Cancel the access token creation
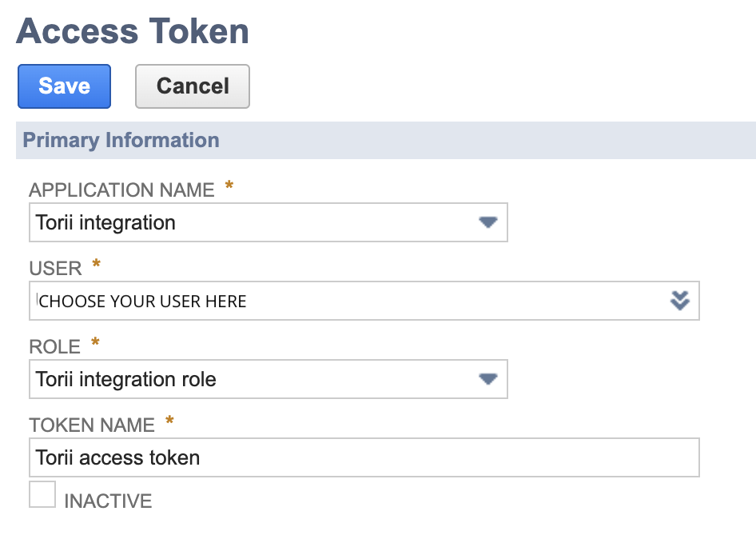This screenshot has height=555, width=756. pos(192,86)
